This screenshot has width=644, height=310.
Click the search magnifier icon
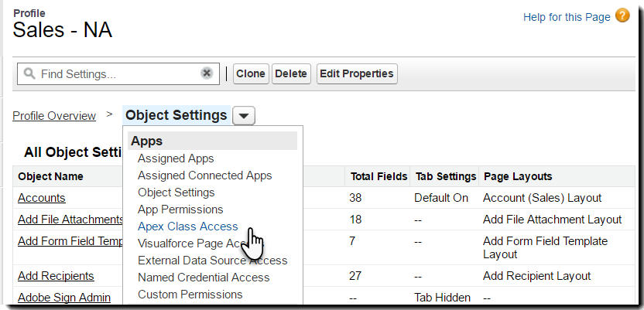click(29, 74)
